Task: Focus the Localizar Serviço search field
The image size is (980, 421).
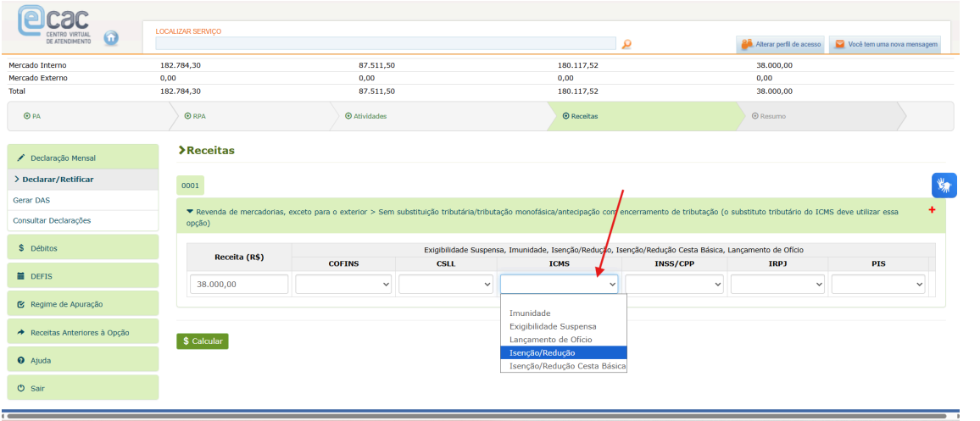Action: click(x=386, y=43)
